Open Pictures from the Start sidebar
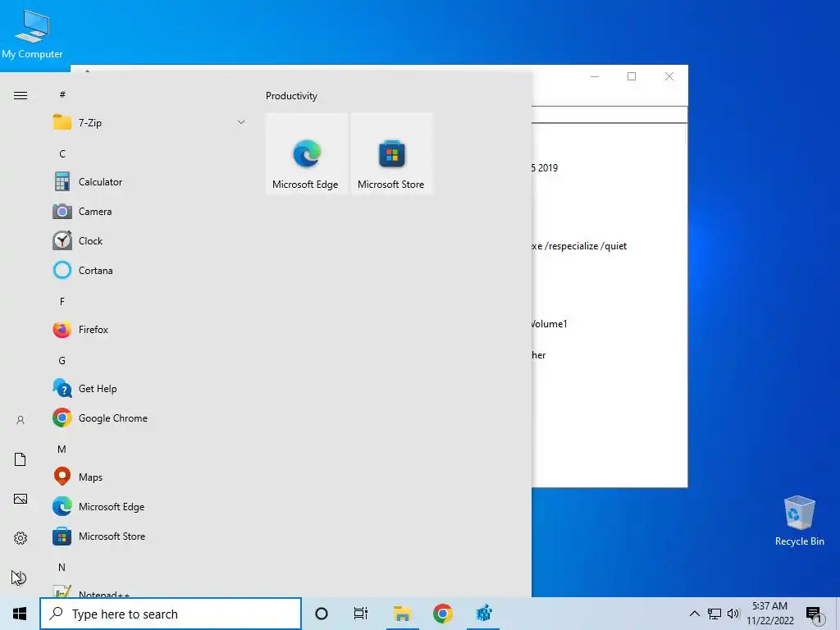Image resolution: width=840 pixels, height=630 pixels. [x=21, y=499]
